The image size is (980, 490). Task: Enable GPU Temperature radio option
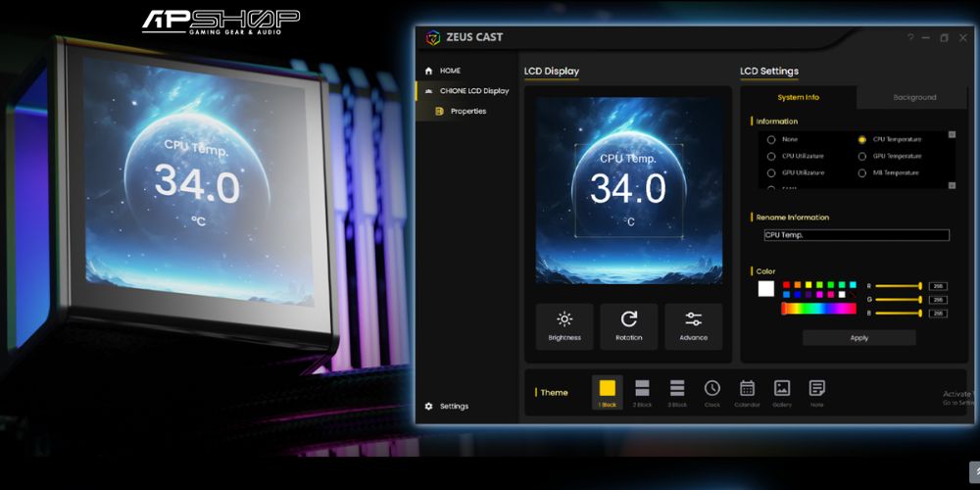862,156
